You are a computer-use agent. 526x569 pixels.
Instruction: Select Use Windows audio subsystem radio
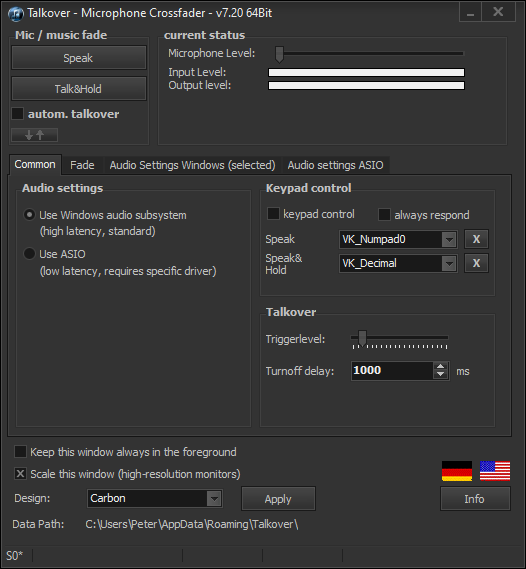tap(29, 215)
